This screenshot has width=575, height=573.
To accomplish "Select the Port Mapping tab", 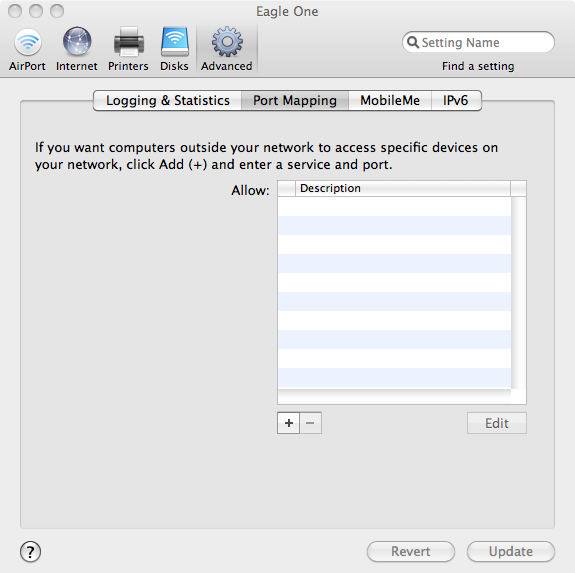I will pyautogui.click(x=295, y=100).
